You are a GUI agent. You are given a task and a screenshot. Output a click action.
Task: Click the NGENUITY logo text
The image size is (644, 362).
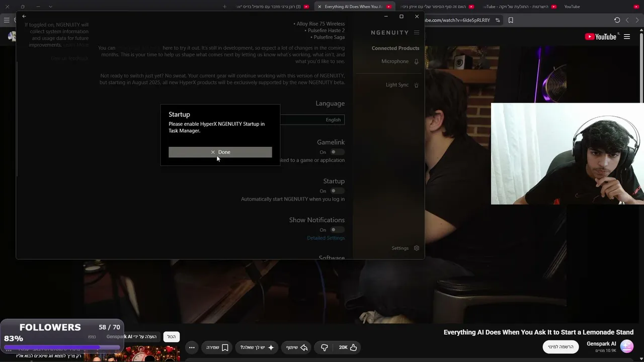pos(390,33)
